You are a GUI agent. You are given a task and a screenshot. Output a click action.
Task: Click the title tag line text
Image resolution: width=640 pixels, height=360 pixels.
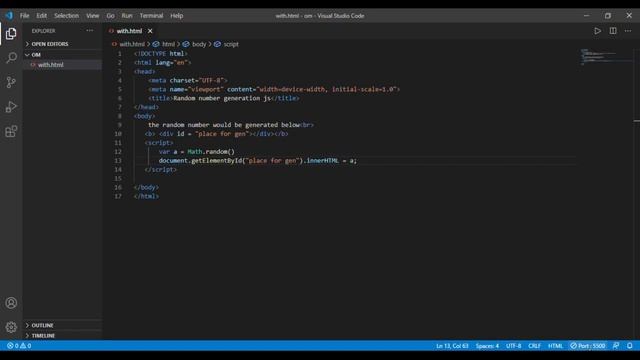pos(224,98)
